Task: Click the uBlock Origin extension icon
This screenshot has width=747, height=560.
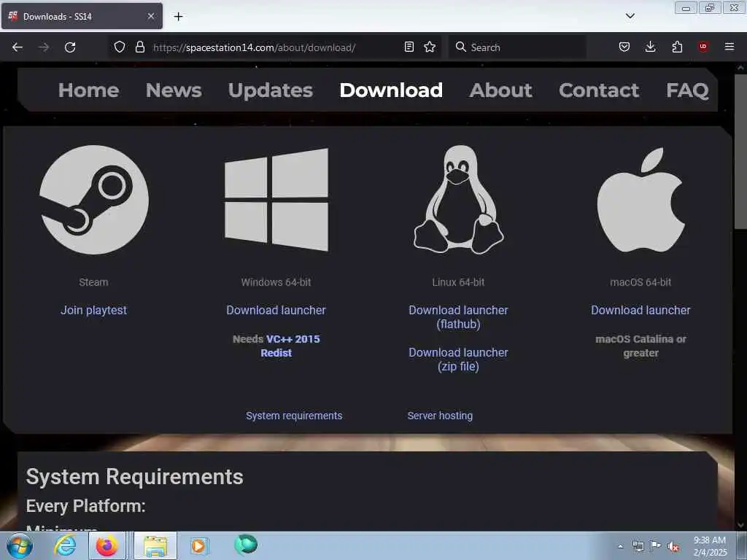Action: (x=703, y=47)
